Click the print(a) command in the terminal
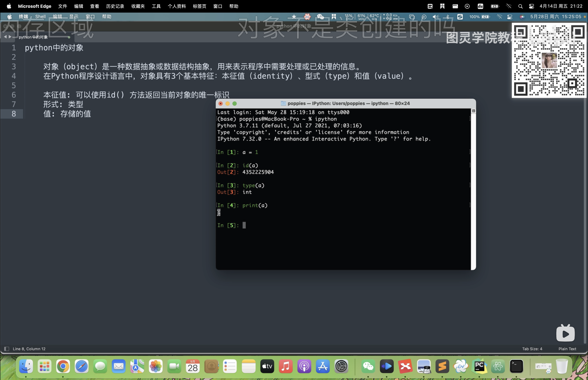The height and width of the screenshot is (380, 588). click(255, 205)
